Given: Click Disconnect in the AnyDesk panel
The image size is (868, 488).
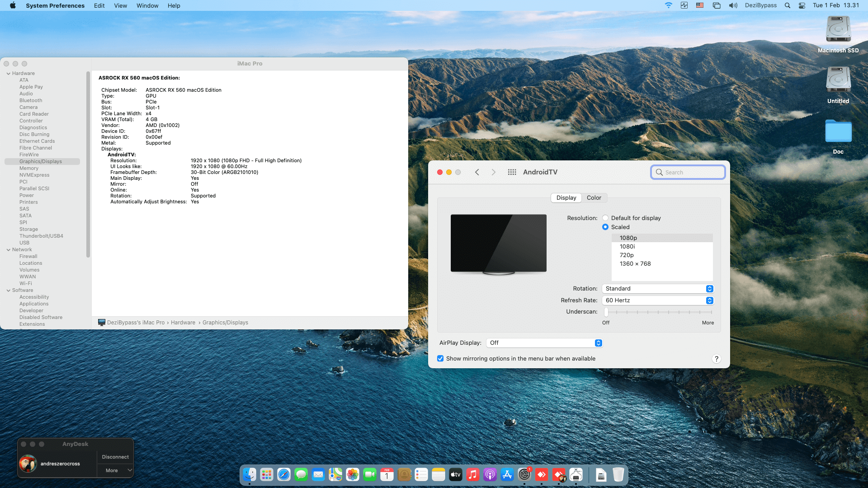Looking at the screenshot, I should pyautogui.click(x=115, y=457).
